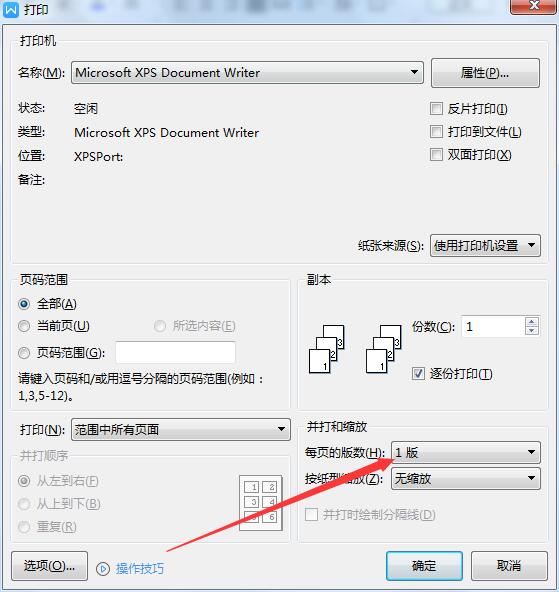This screenshot has width=559, height=592.
Task: Click the 属性(P)... button
Action: [x=485, y=73]
